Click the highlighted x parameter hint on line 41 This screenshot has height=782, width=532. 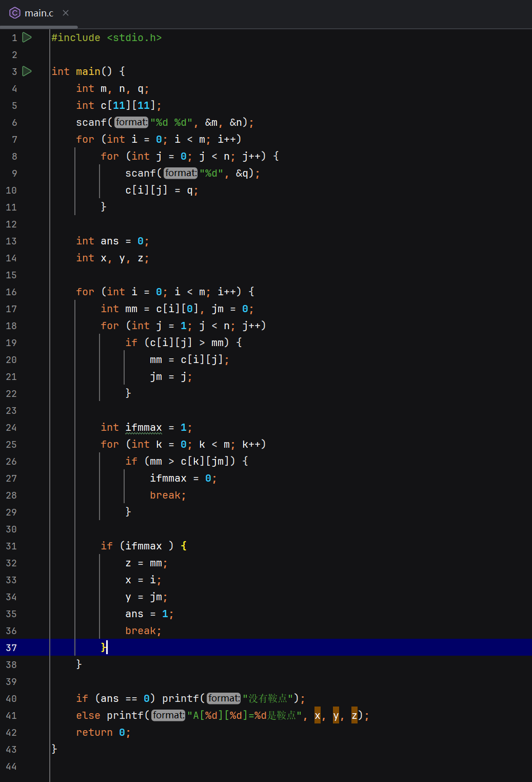pos(318,715)
